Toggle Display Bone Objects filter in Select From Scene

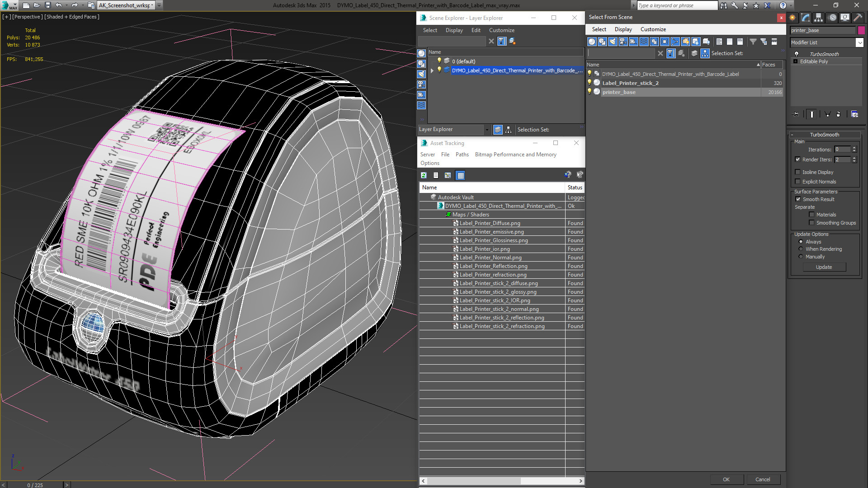[x=675, y=42]
